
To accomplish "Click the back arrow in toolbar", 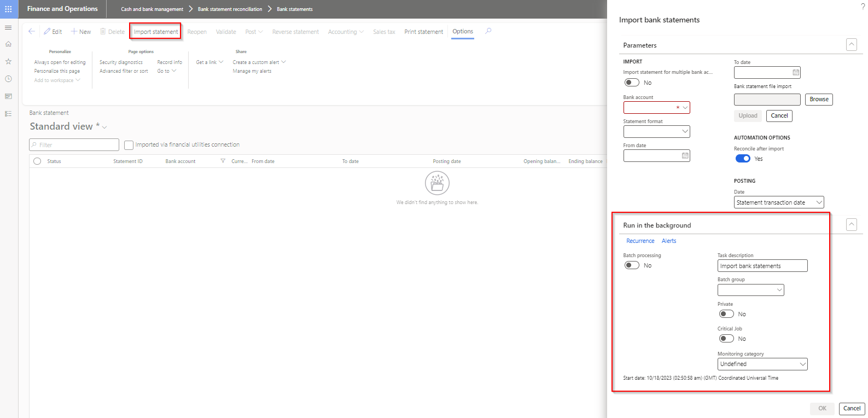I will coord(32,32).
